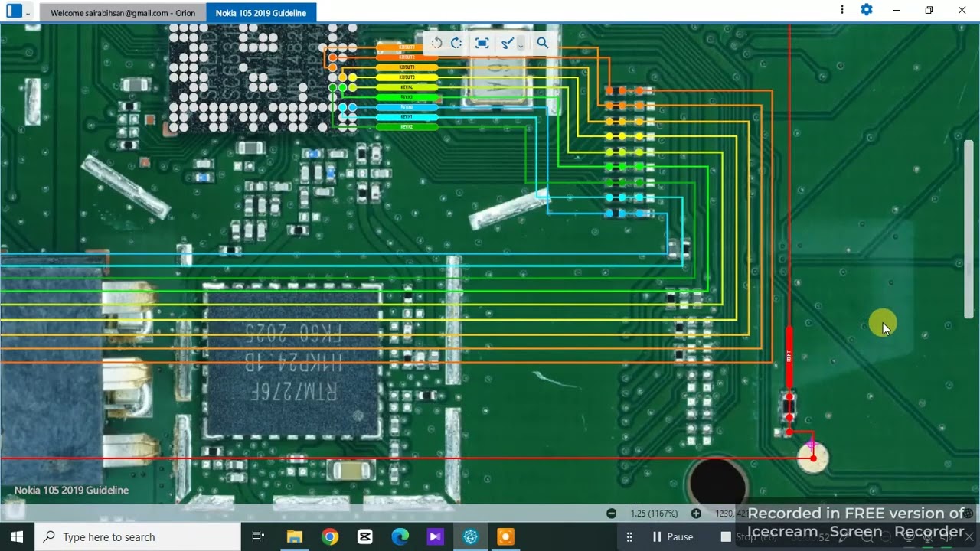This screenshot has width=980, height=551.
Task: Open the orange recorder taskbar icon
Action: click(506, 536)
